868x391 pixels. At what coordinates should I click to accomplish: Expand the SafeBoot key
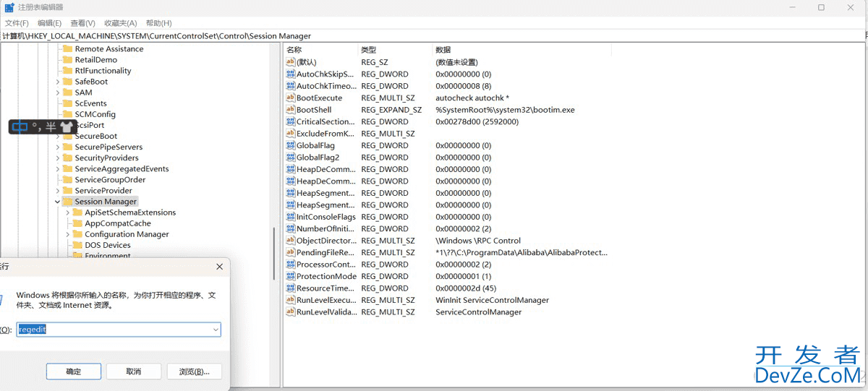click(58, 82)
